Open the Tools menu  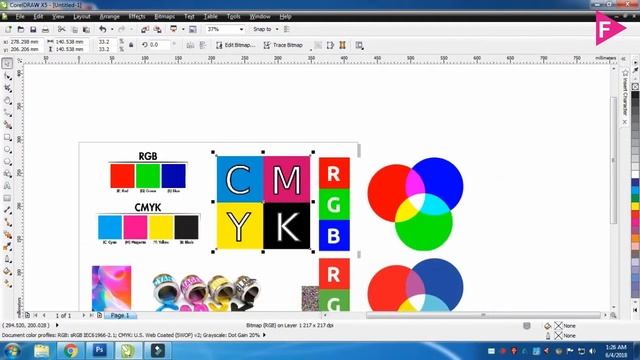[x=233, y=16]
